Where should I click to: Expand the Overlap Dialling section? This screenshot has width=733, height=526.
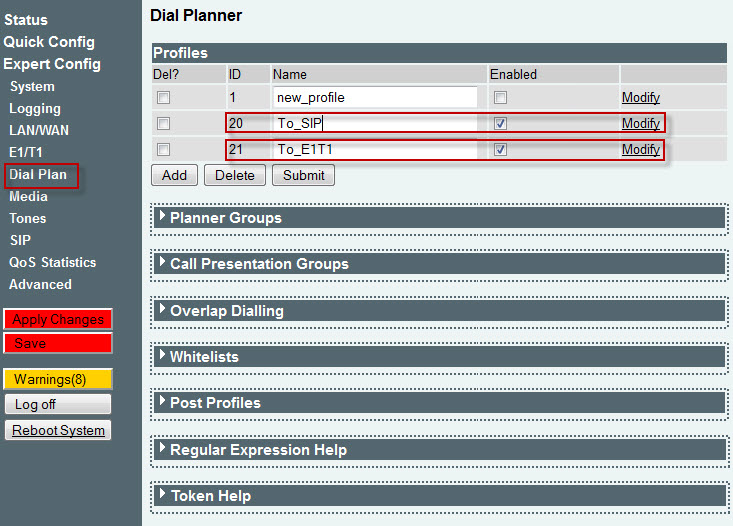click(x=439, y=311)
